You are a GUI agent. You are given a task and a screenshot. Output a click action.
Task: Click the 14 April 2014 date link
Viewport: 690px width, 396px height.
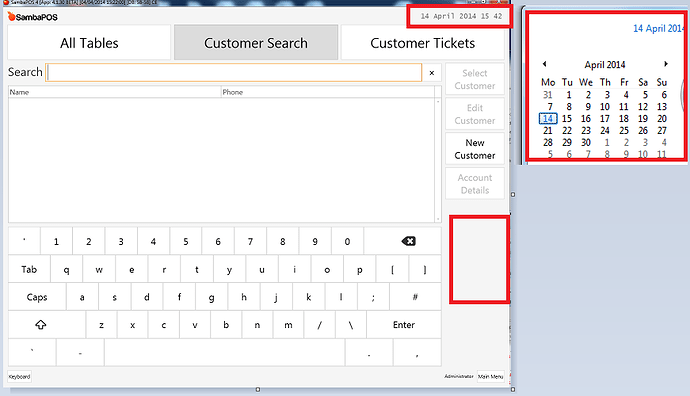click(659, 29)
